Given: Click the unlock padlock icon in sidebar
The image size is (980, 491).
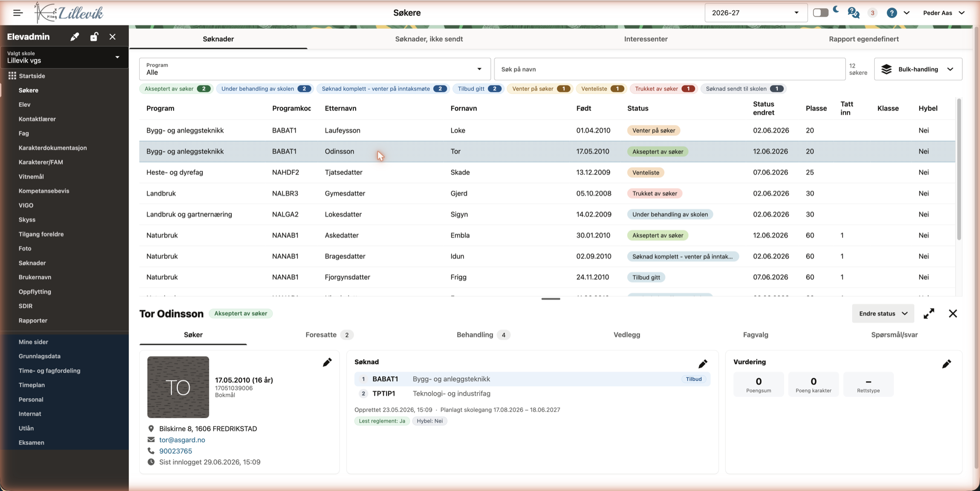Looking at the screenshot, I should pos(94,37).
